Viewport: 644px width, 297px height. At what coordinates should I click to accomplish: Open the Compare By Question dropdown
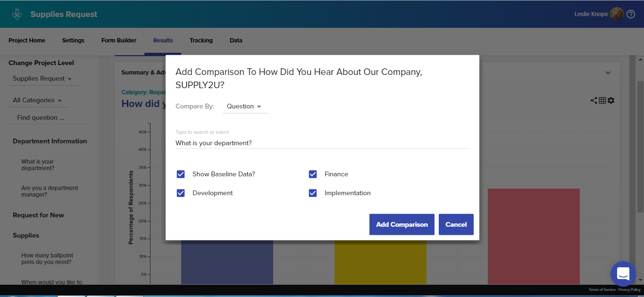(x=245, y=107)
